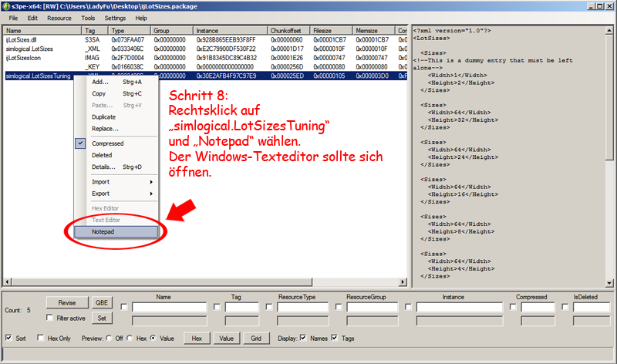Sort by the Tag column header

pos(94,31)
